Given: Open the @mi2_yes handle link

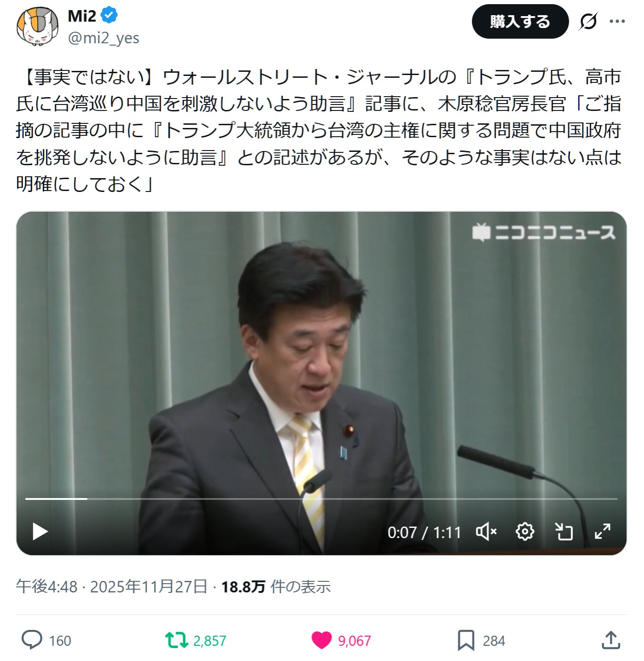Looking at the screenshot, I should [104, 38].
